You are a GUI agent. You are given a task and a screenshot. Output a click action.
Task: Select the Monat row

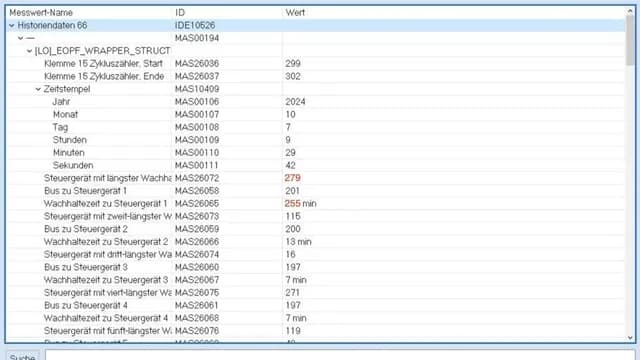click(316, 114)
